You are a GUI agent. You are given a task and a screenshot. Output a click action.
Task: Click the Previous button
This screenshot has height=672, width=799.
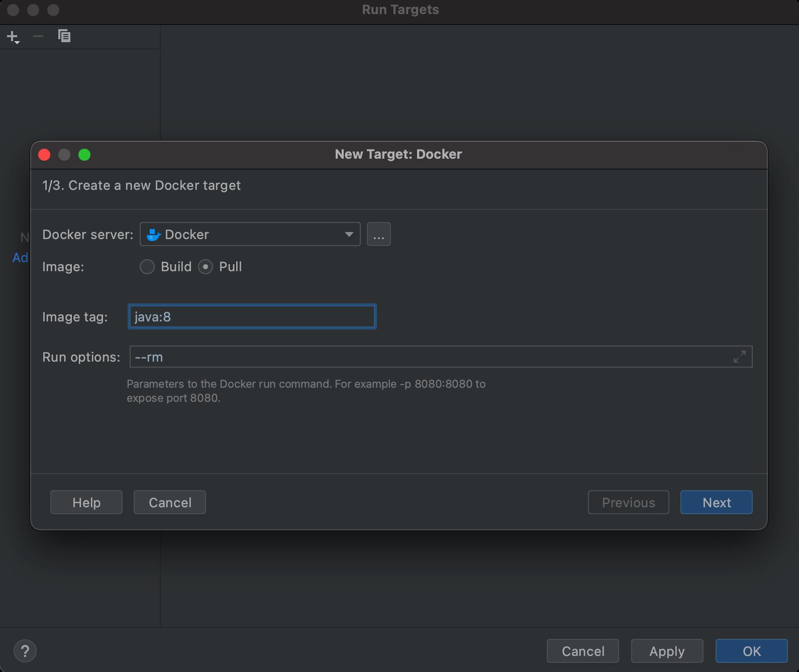click(x=628, y=502)
